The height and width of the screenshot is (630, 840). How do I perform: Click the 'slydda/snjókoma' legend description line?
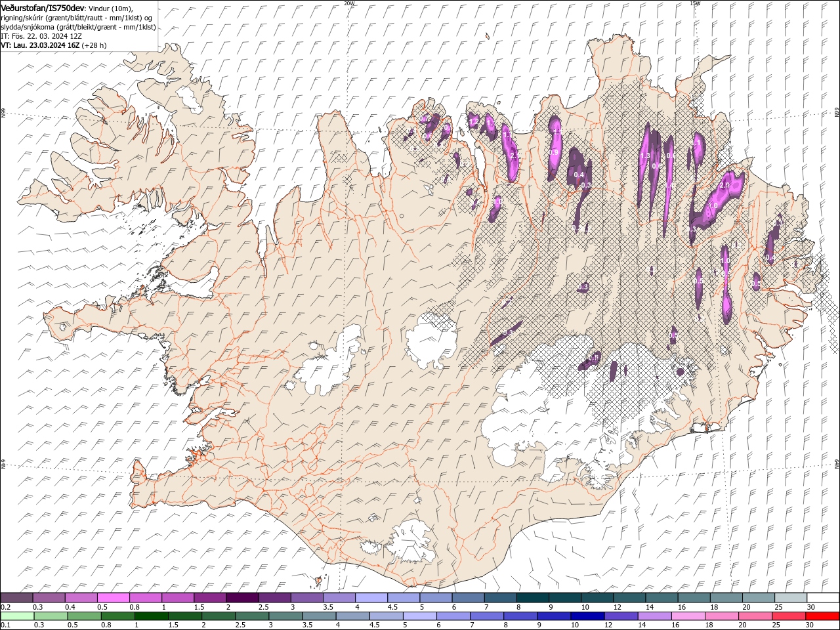(x=78, y=27)
